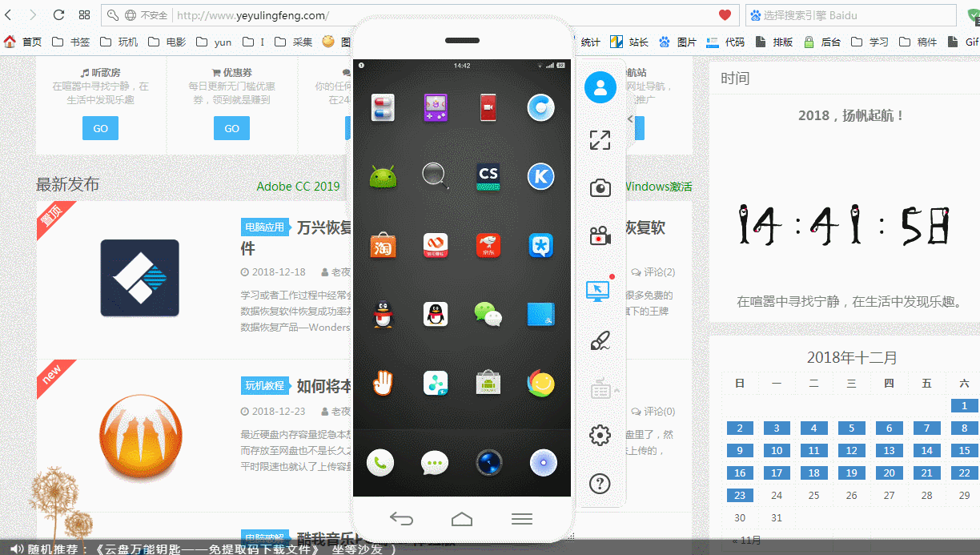Select calendar date 15
This screenshot has height=555, width=980.
click(964, 451)
